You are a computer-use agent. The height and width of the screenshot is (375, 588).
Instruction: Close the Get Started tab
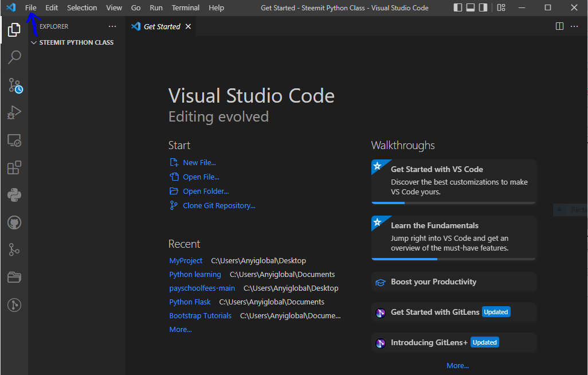click(189, 26)
